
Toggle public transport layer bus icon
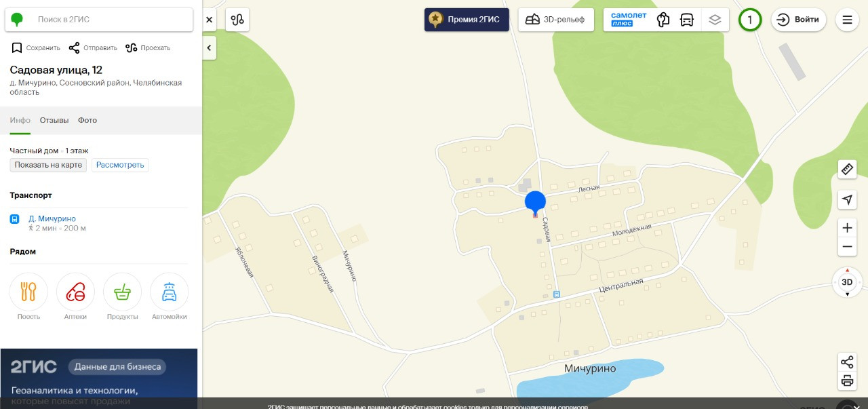coord(687,20)
